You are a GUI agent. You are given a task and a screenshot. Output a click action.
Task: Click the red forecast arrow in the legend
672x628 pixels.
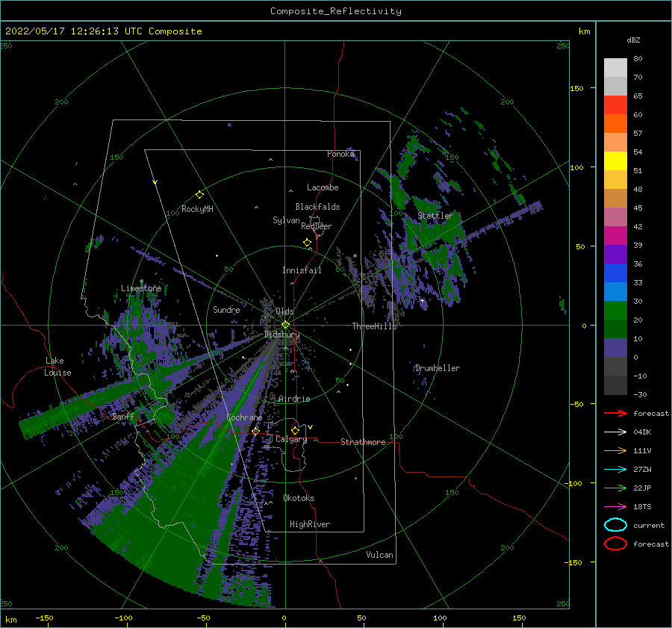click(615, 413)
